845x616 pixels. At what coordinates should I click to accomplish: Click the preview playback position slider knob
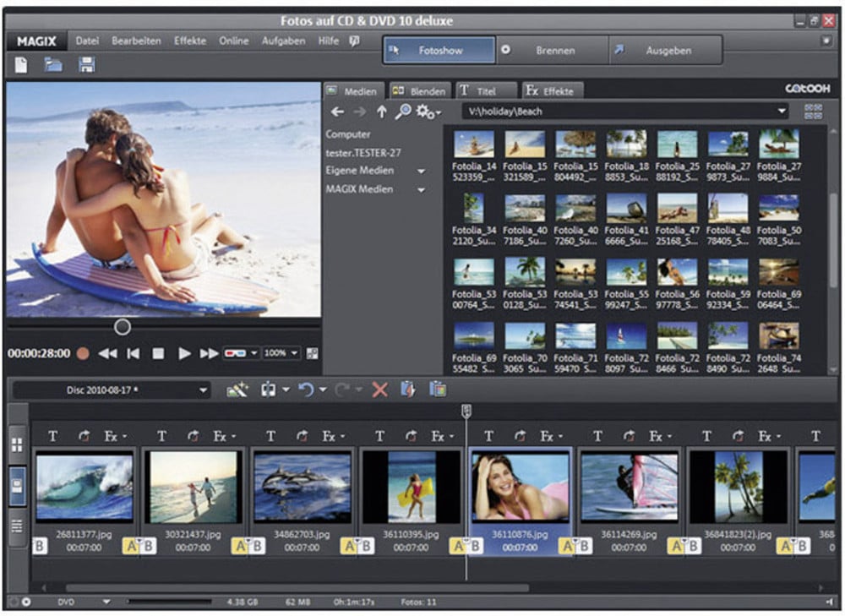(123, 326)
